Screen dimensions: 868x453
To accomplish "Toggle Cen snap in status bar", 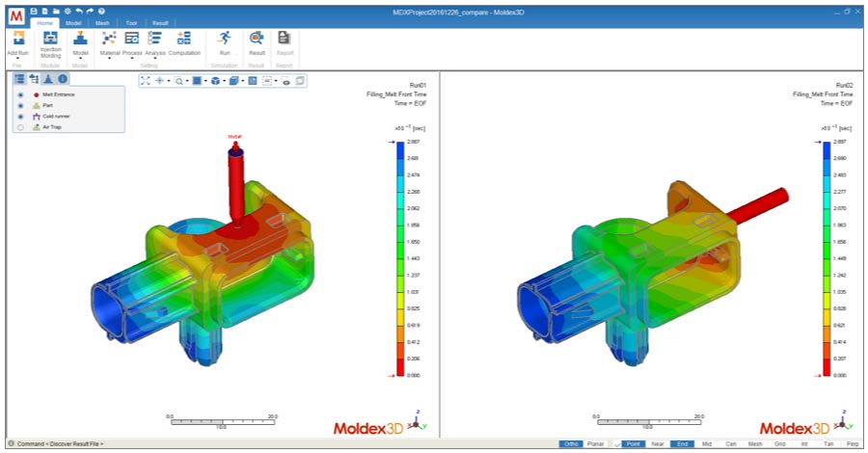I will (731, 444).
